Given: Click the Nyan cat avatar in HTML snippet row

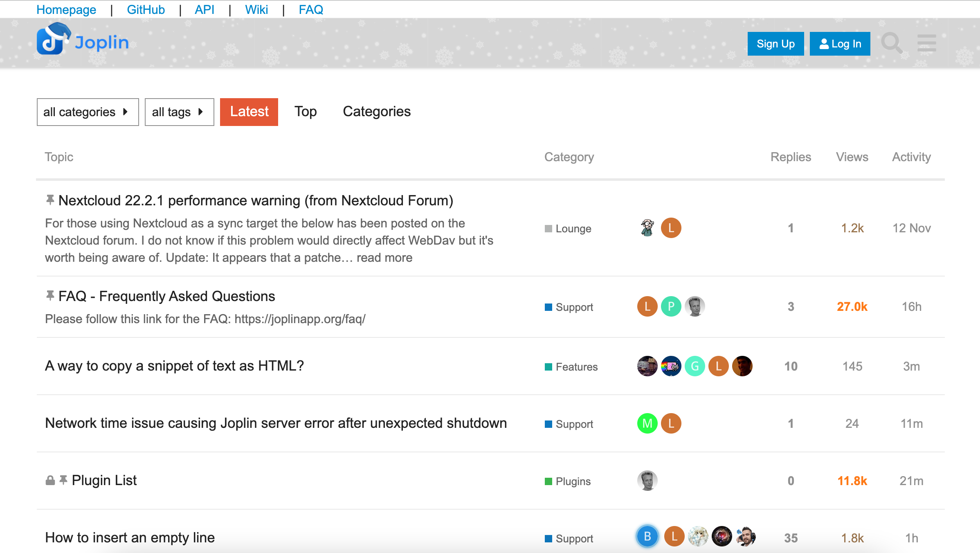Looking at the screenshot, I should (671, 366).
